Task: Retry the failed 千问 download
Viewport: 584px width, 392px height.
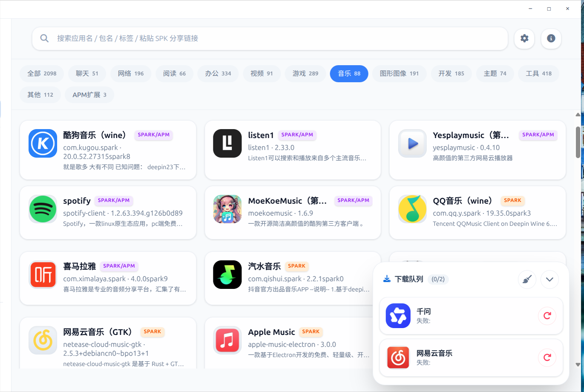Action: 547,316
